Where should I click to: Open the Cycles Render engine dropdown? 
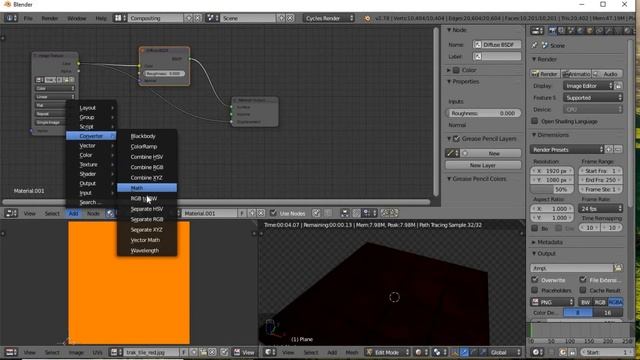(329, 18)
